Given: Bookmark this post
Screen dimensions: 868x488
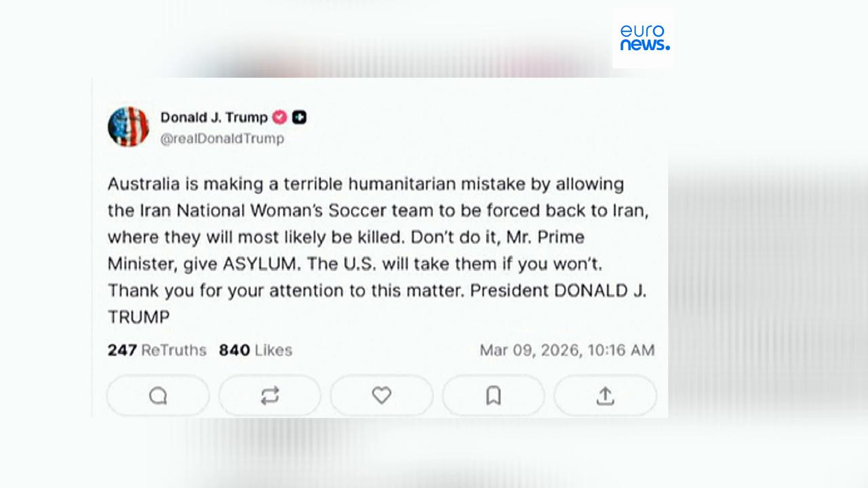Looking at the screenshot, I should 493,395.
